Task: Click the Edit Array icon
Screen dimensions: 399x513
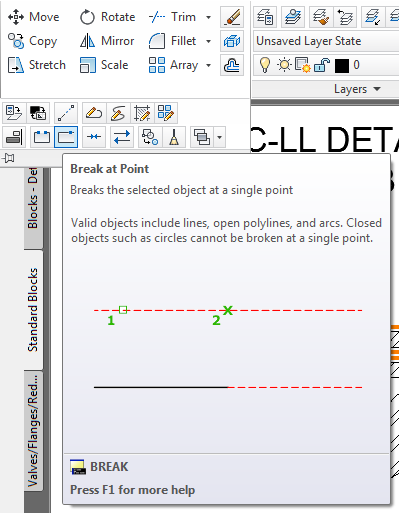Action: coord(166,113)
